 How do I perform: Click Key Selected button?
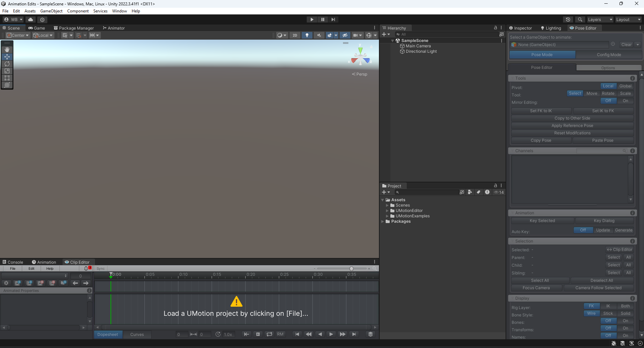[542, 221]
